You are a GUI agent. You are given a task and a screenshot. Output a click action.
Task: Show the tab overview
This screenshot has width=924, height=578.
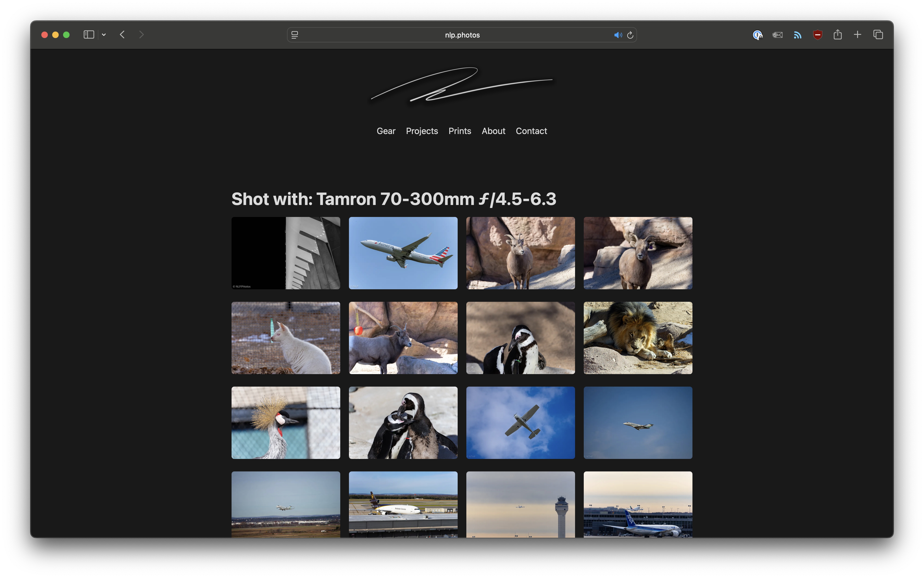(x=878, y=35)
